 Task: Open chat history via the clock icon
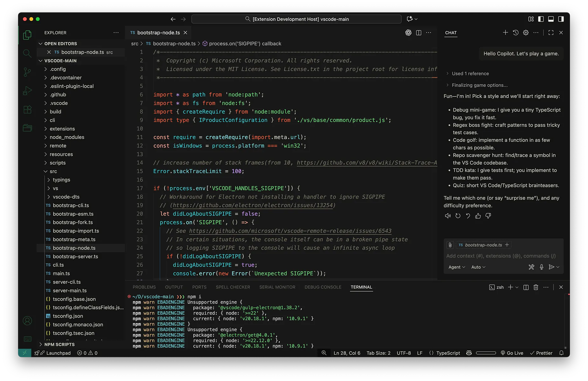[515, 32]
